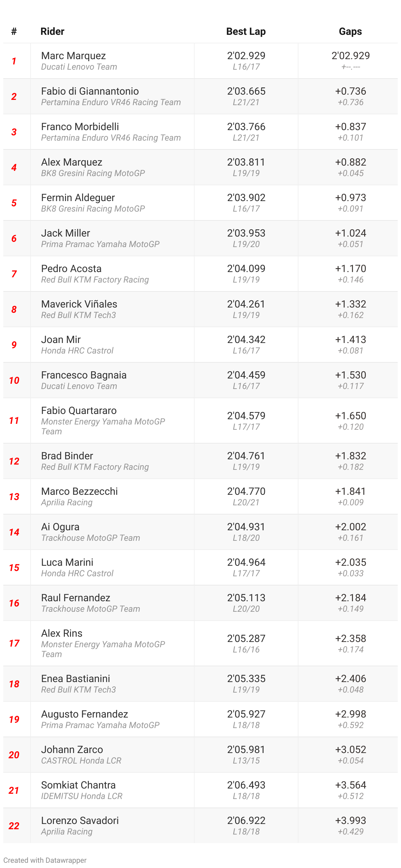Select the Fabio di Giannantonio row name

pos(90,91)
